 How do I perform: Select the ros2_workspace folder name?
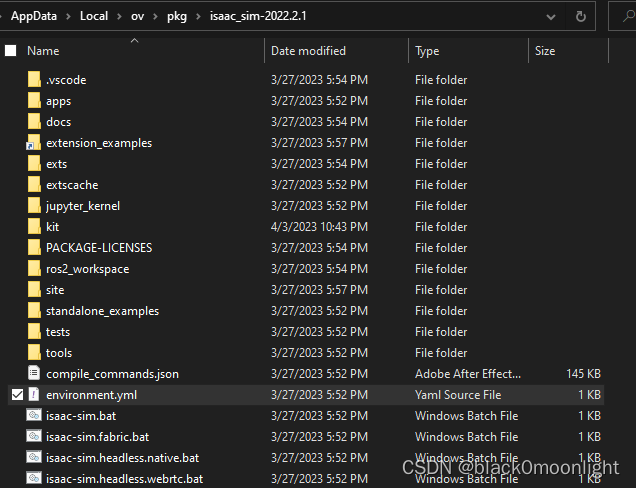[x=88, y=269]
